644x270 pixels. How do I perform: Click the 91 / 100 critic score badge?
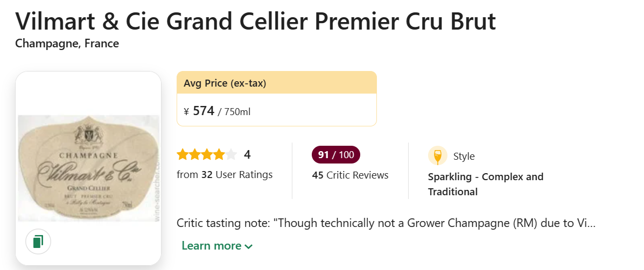click(336, 155)
